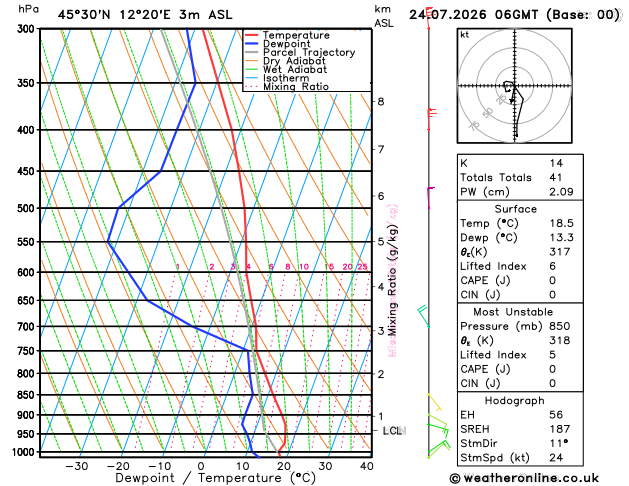Viewport: 629px width, 486px height.
Task: Click the mixing ratio '10' line label
Action: tap(304, 267)
